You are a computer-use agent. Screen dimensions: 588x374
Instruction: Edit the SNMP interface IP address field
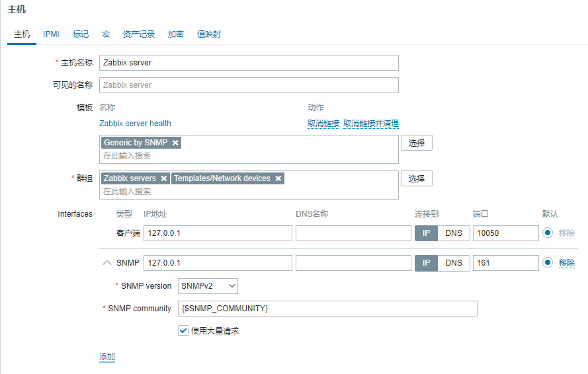pos(218,263)
